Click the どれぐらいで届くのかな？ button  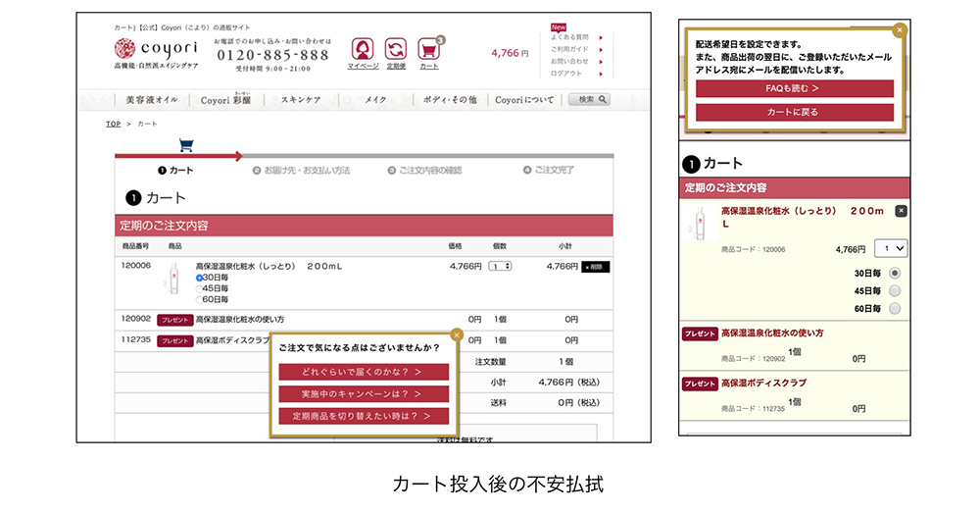click(x=364, y=372)
